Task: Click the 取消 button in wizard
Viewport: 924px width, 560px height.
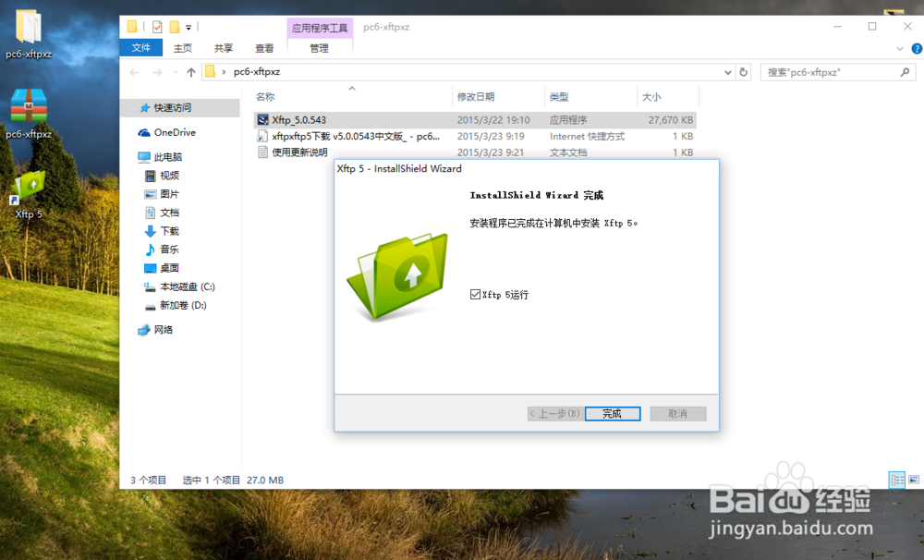Action: [x=677, y=414]
